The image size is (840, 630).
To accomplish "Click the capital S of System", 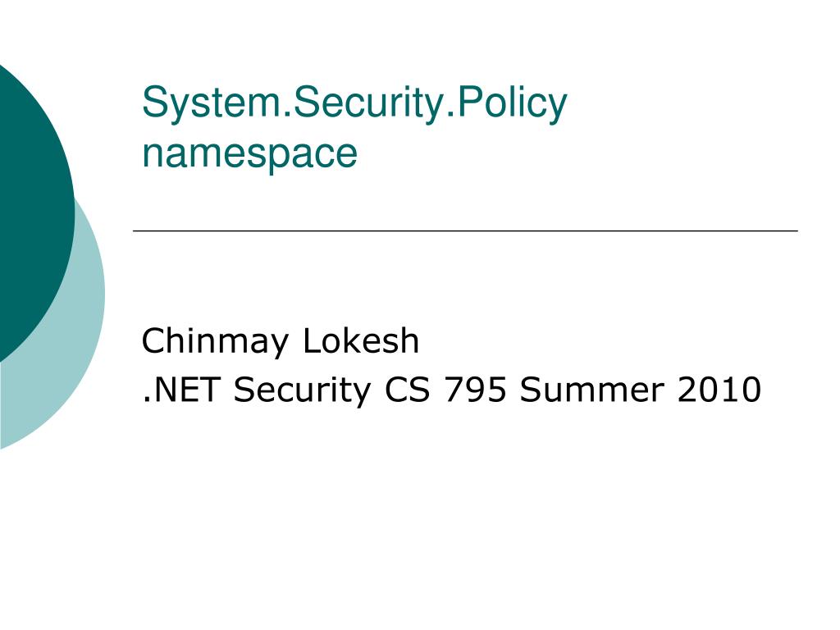I will (153, 102).
